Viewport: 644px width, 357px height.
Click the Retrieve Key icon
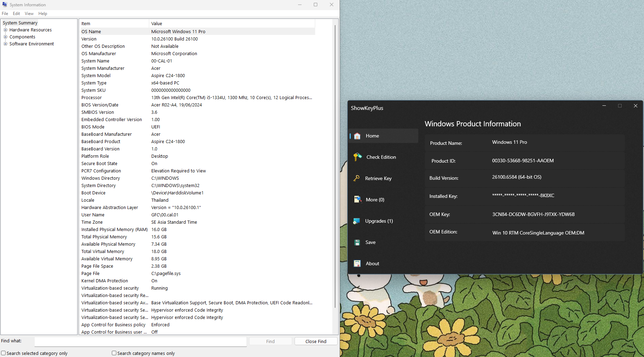pyautogui.click(x=356, y=178)
